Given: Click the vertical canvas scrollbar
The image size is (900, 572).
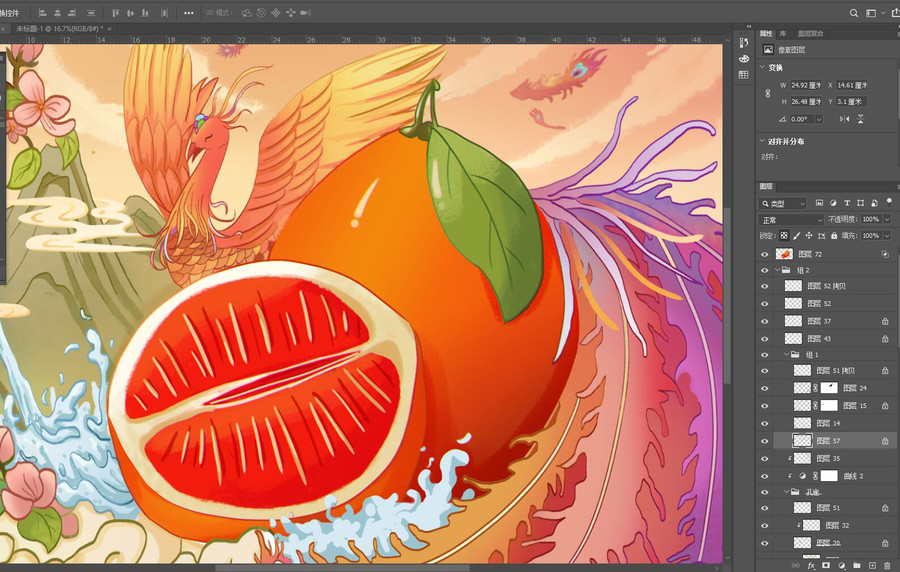Looking at the screenshot, I should pyautogui.click(x=727, y=295).
